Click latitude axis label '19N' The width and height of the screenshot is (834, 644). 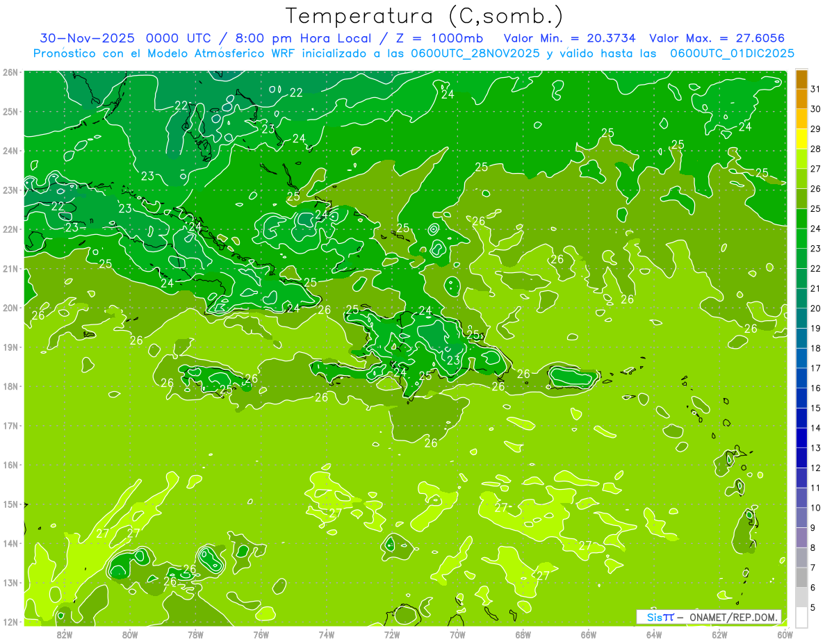(10, 347)
